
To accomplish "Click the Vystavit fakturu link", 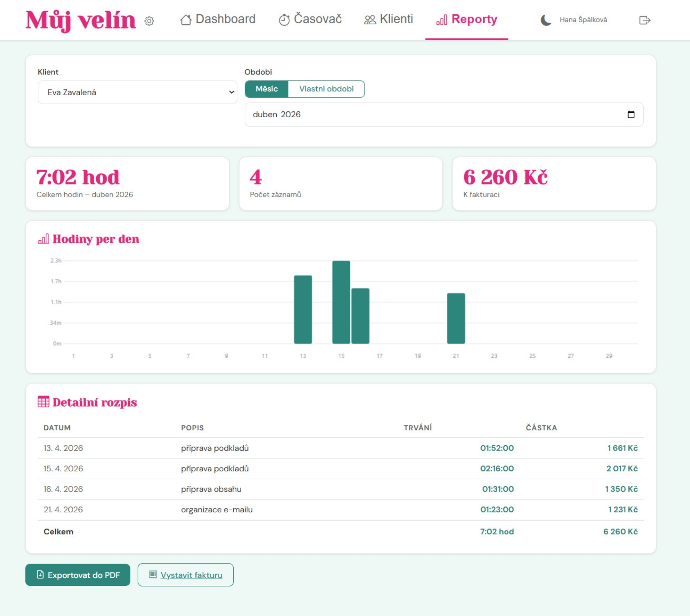I will [191, 575].
